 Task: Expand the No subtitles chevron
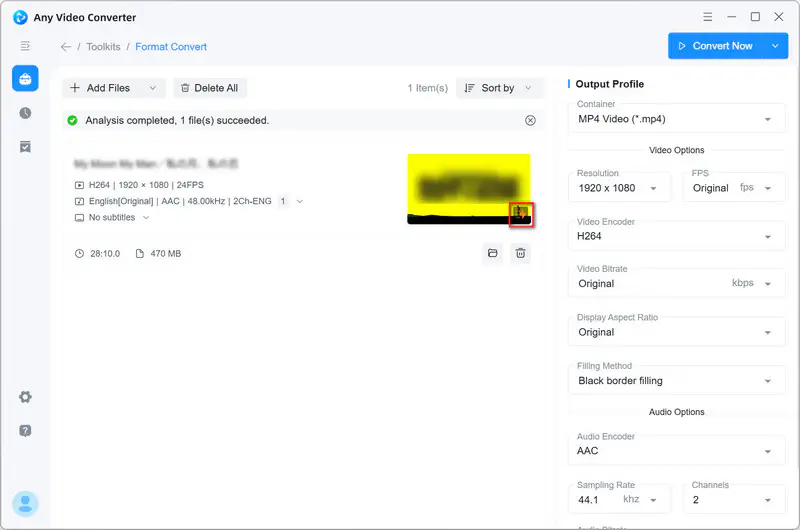pyautogui.click(x=146, y=217)
